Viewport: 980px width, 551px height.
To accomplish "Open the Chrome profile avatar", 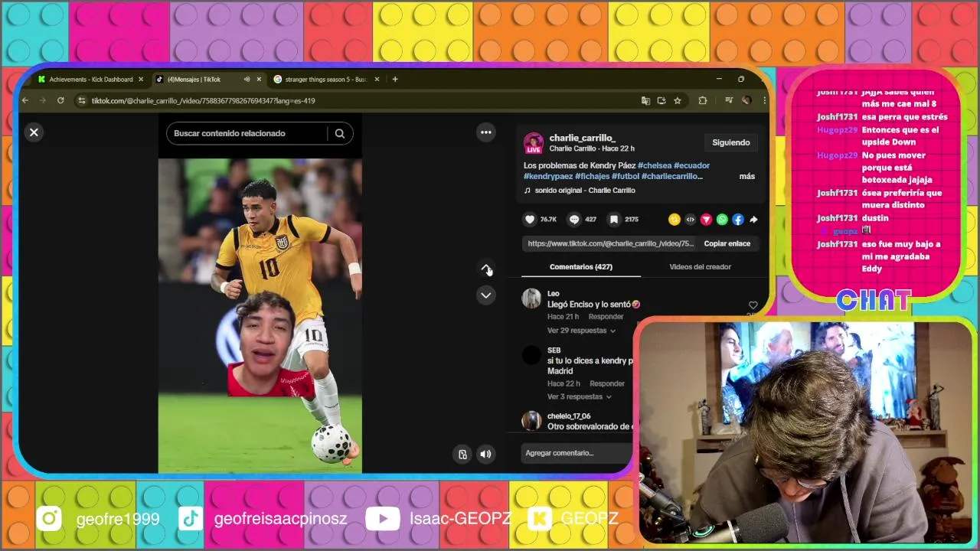I will (746, 100).
